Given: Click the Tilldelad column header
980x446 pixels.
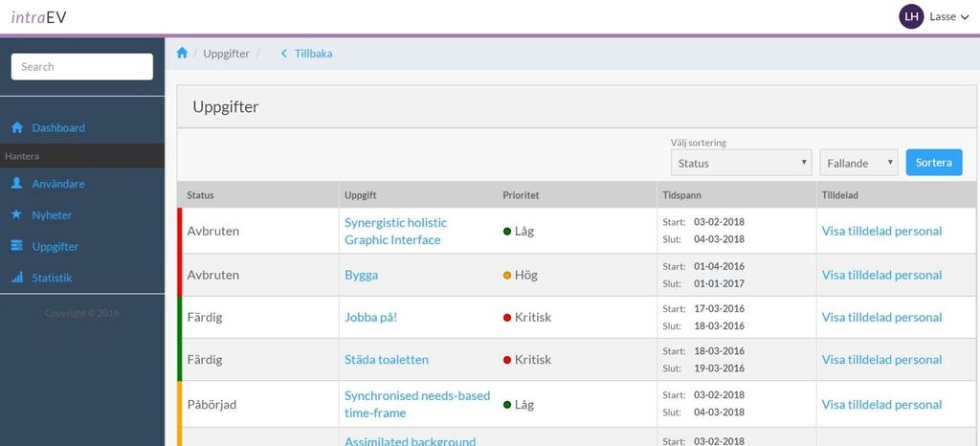Looking at the screenshot, I should pos(839,195).
